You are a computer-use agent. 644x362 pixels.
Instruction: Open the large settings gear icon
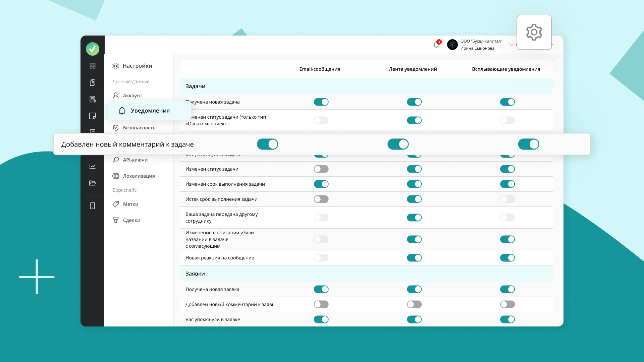tap(534, 33)
